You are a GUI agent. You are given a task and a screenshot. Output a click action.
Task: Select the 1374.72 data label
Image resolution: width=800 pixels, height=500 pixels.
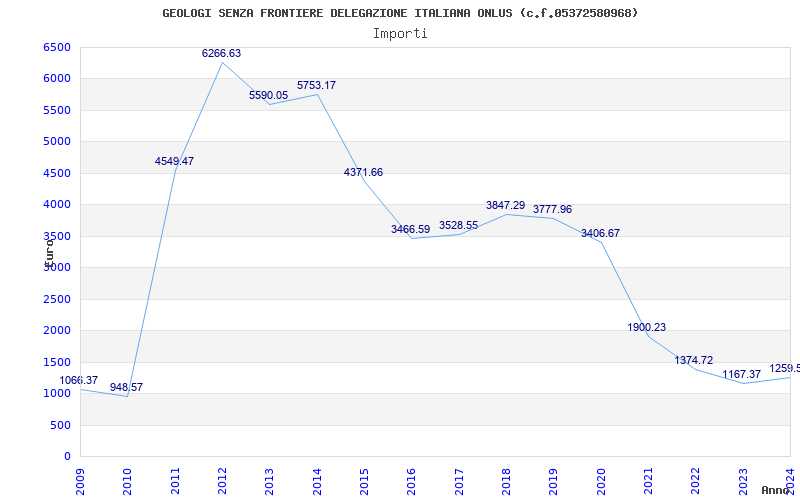click(694, 361)
